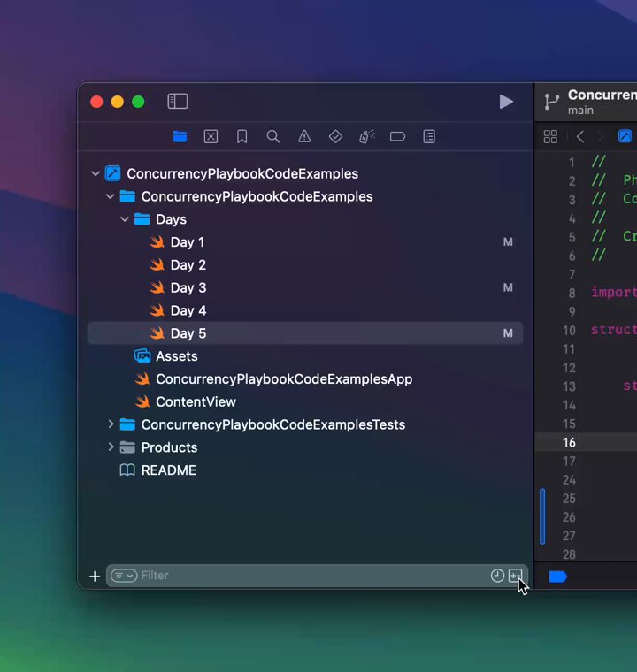Click line number 16 in the gutter
The width and height of the screenshot is (637, 672).
click(x=569, y=442)
